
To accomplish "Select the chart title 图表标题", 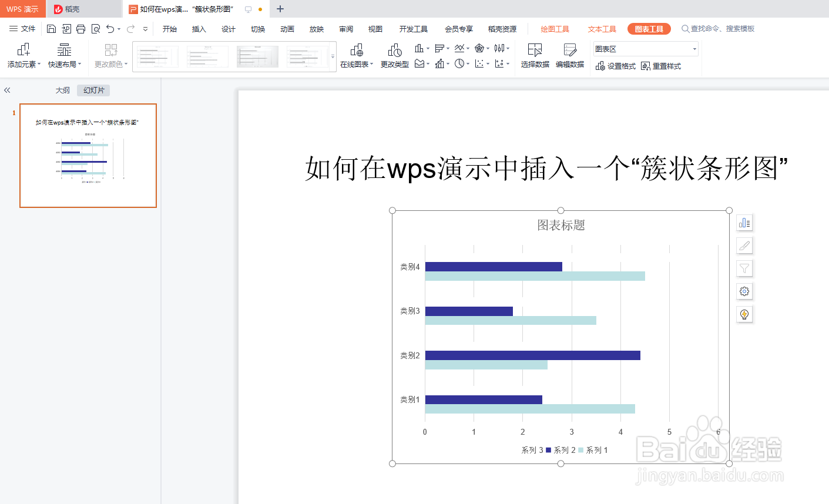I will (561, 225).
